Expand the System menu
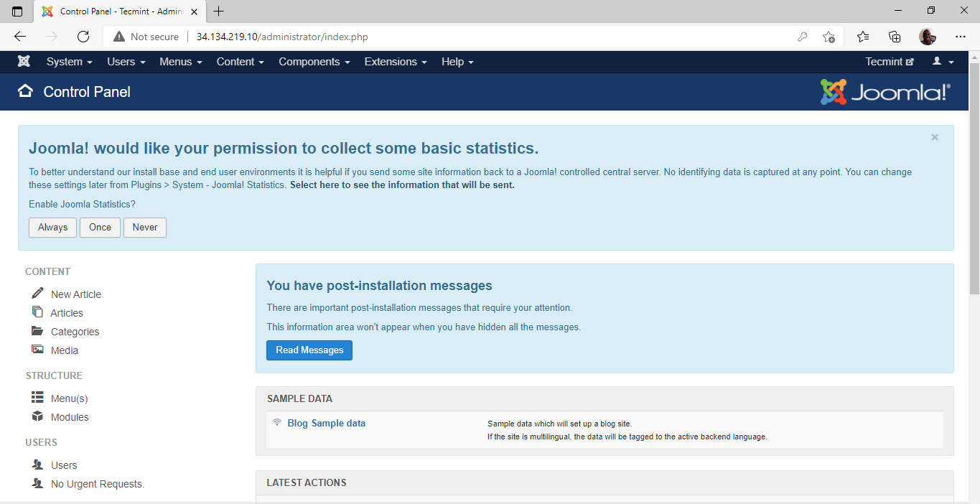The width and height of the screenshot is (980, 504). [70, 62]
